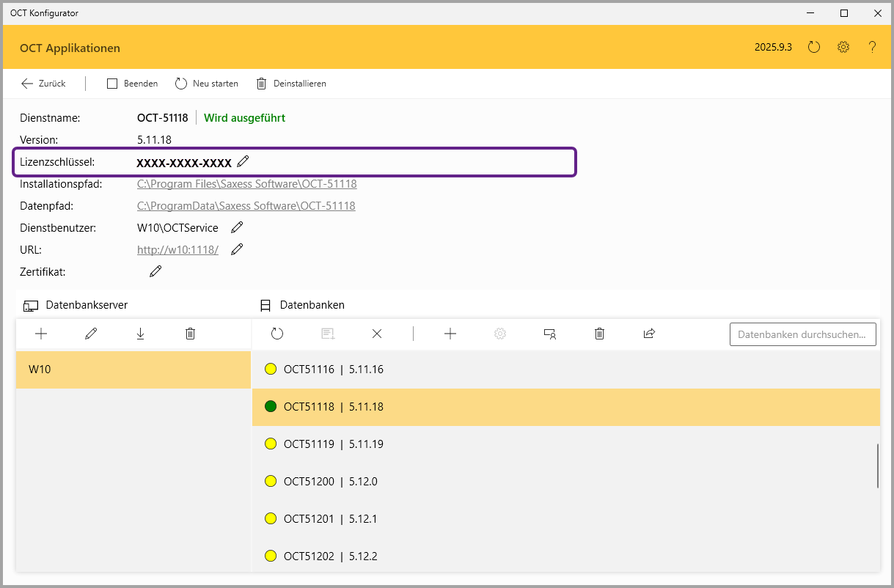894x588 pixels.
Task: Select the W10 database server
Action: [x=133, y=370]
